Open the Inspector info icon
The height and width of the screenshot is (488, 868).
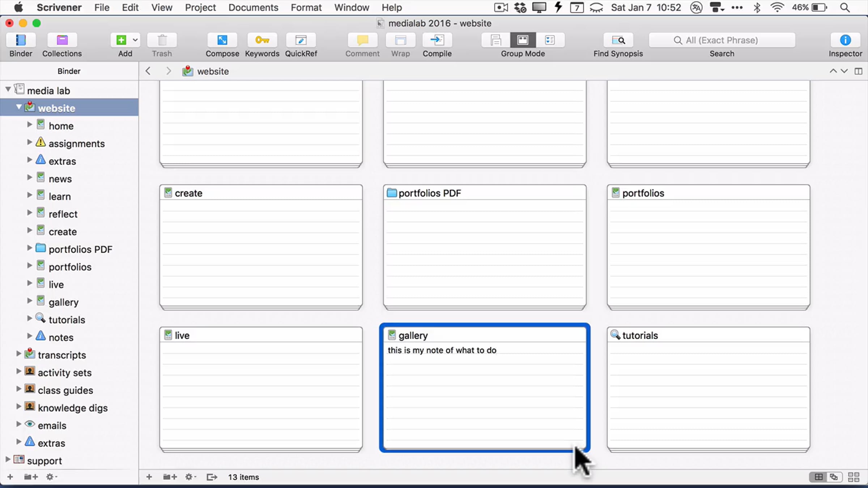click(845, 40)
